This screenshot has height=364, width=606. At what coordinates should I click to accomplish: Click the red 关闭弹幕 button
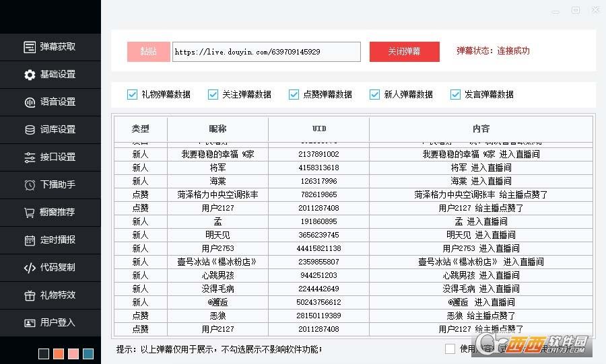tap(404, 52)
